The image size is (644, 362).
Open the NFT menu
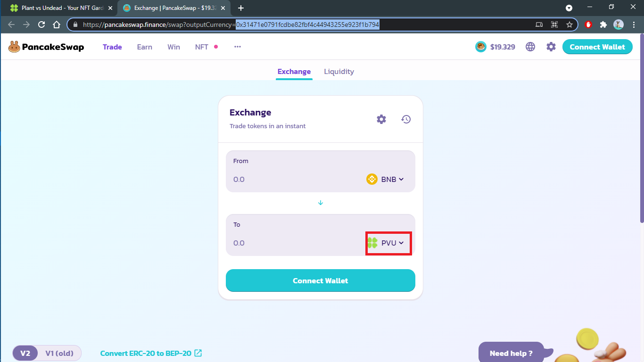click(x=202, y=47)
